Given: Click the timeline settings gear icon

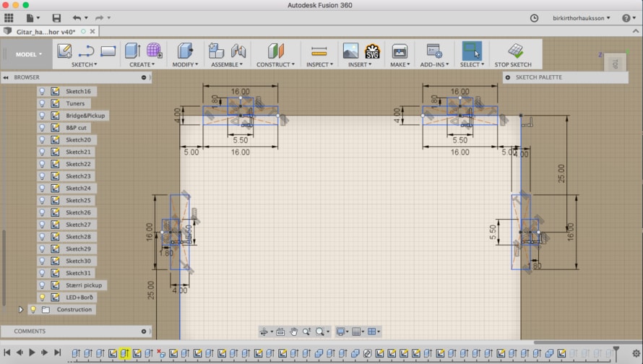Looking at the screenshot, I should pyautogui.click(x=636, y=353).
